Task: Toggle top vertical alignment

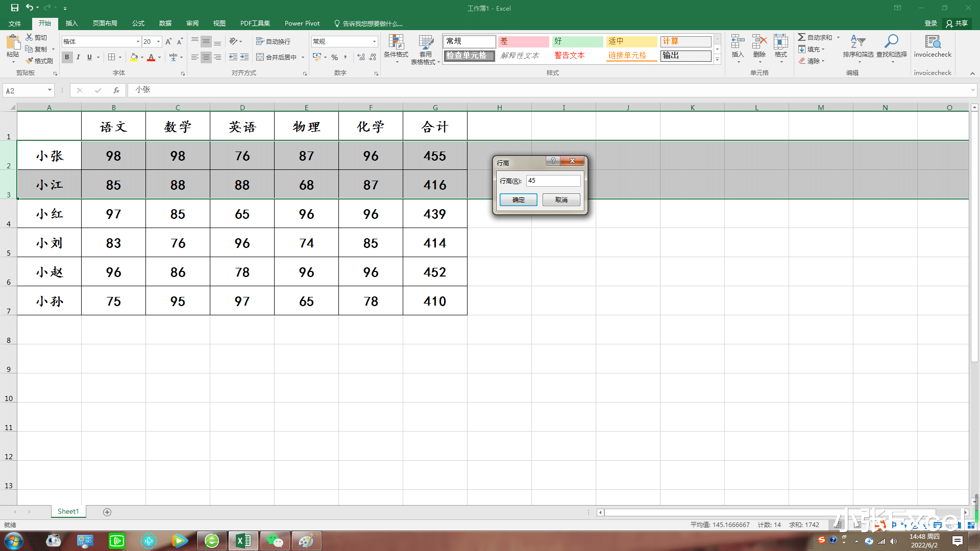Action: pyautogui.click(x=195, y=41)
